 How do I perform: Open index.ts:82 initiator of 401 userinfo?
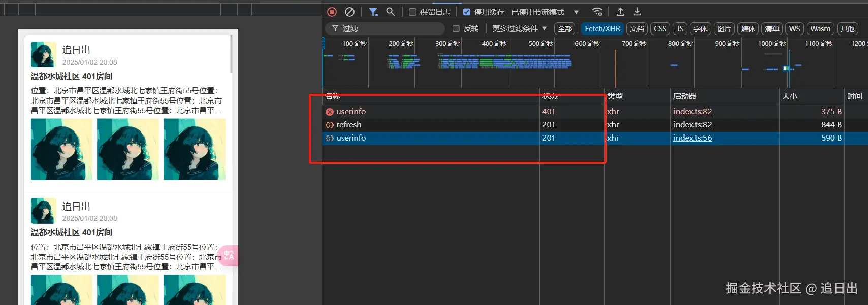[x=692, y=112]
